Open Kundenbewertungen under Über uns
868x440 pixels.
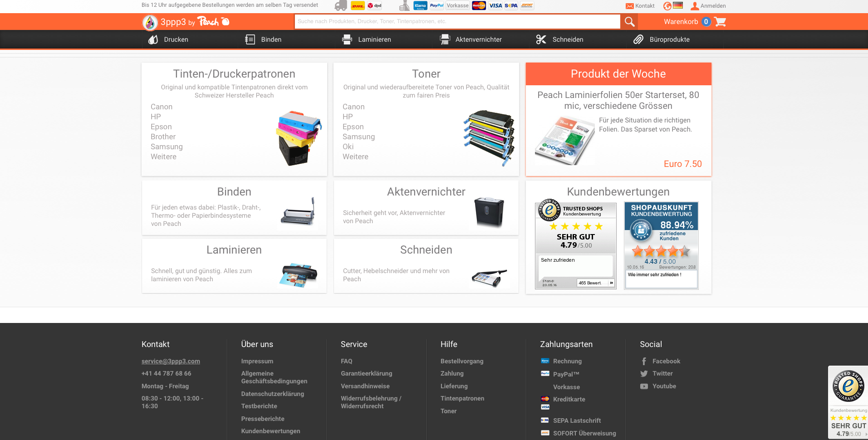pos(270,431)
